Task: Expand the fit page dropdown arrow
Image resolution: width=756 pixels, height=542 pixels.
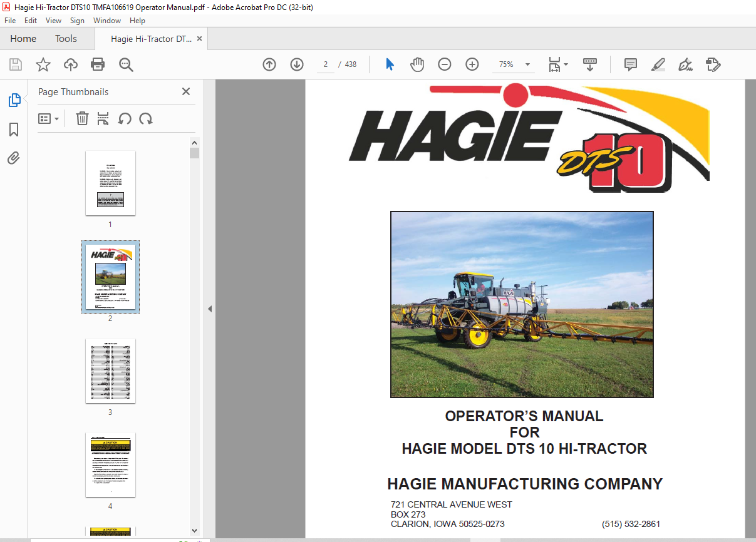Action: pos(566,64)
